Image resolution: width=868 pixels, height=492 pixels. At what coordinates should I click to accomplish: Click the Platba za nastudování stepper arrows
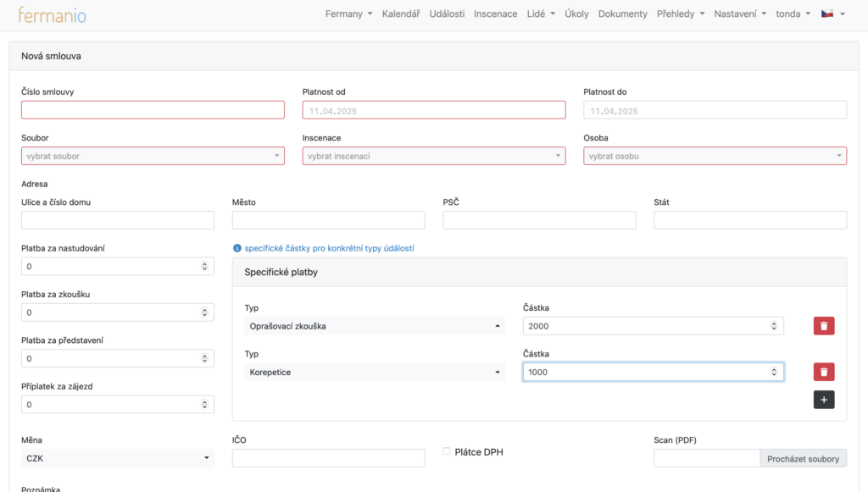point(204,267)
